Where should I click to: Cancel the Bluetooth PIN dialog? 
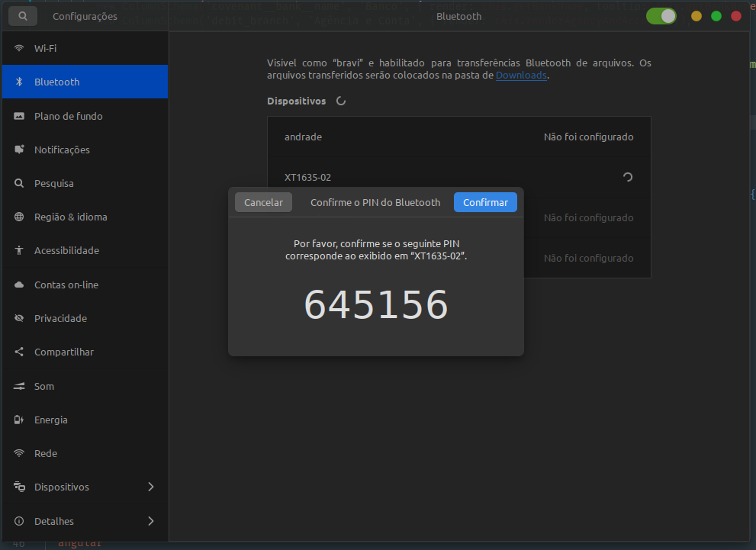click(x=263, y=202)
